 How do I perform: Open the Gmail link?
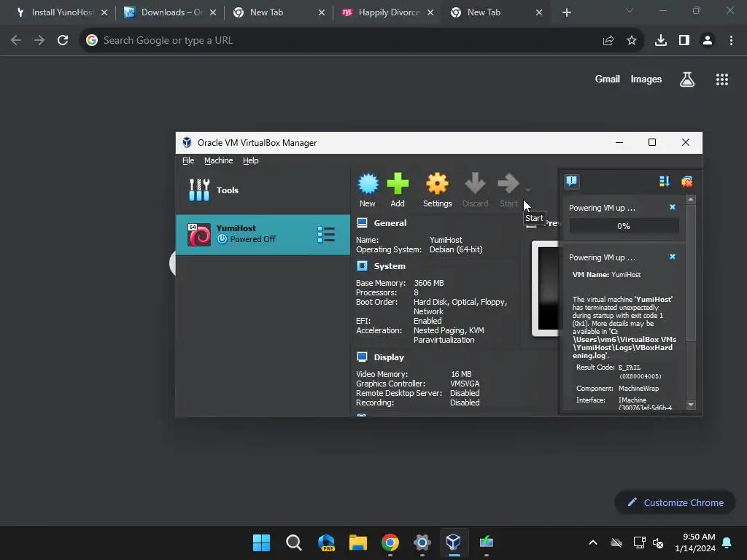click(608, 79)
